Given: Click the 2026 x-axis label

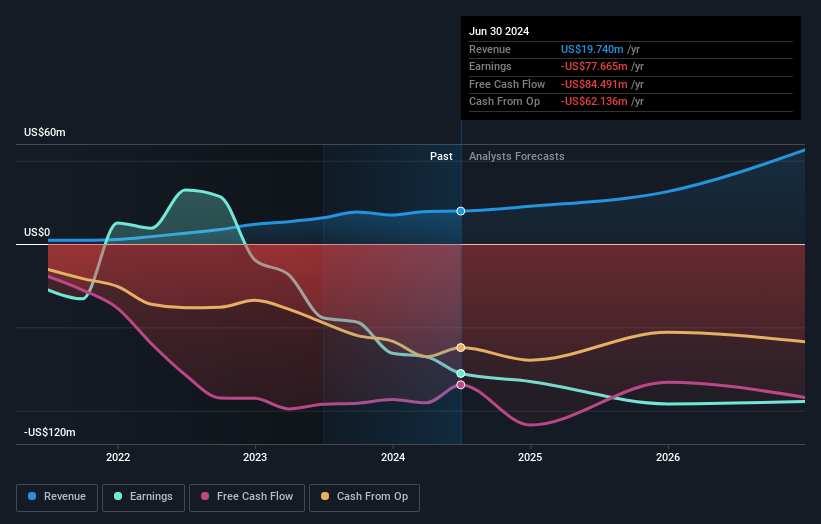Looking at the screenshot, I should pos(668,457).
